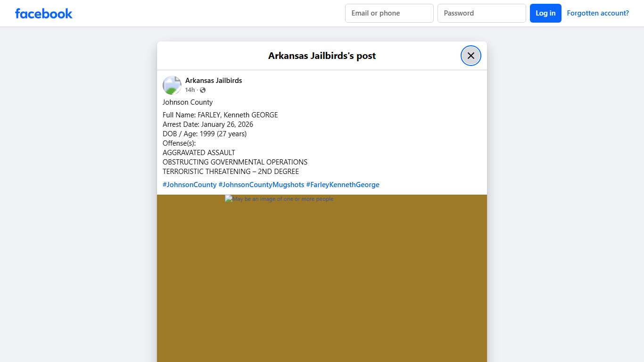Open the #FarleyKennethGeorge hashtag

(343, 185)
